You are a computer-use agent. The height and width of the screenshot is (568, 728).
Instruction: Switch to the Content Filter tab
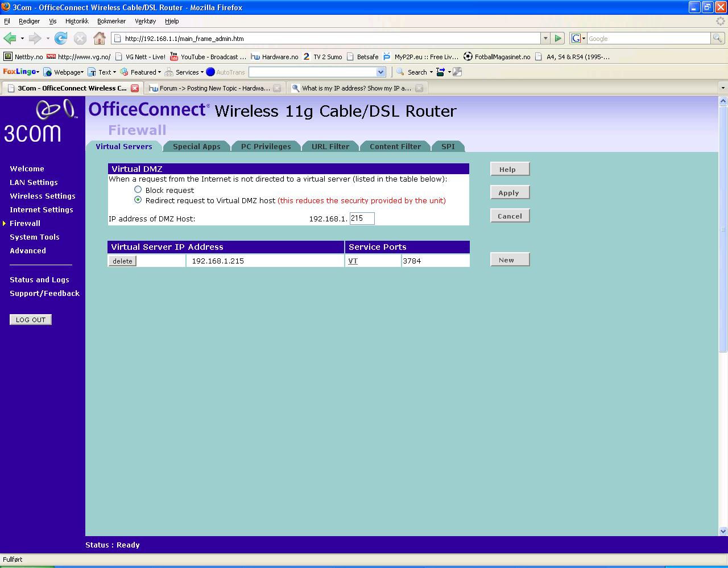tap(395, 146)
